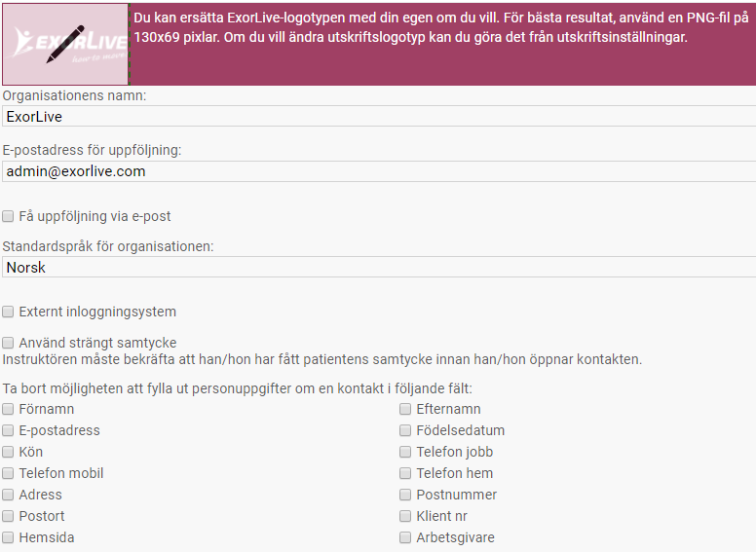Screen dimensions: 756x552
Task: Check the Efternamn checkbox
Action: pos(405,410)
